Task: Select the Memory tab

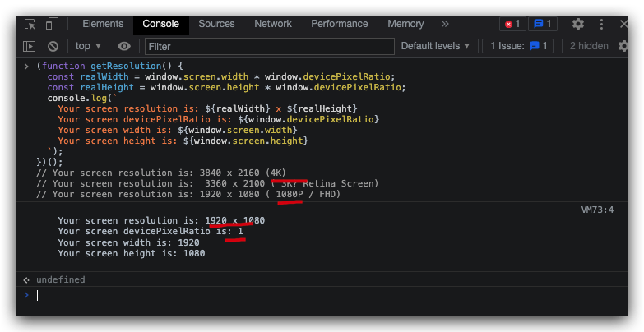Action: (405, 25)
